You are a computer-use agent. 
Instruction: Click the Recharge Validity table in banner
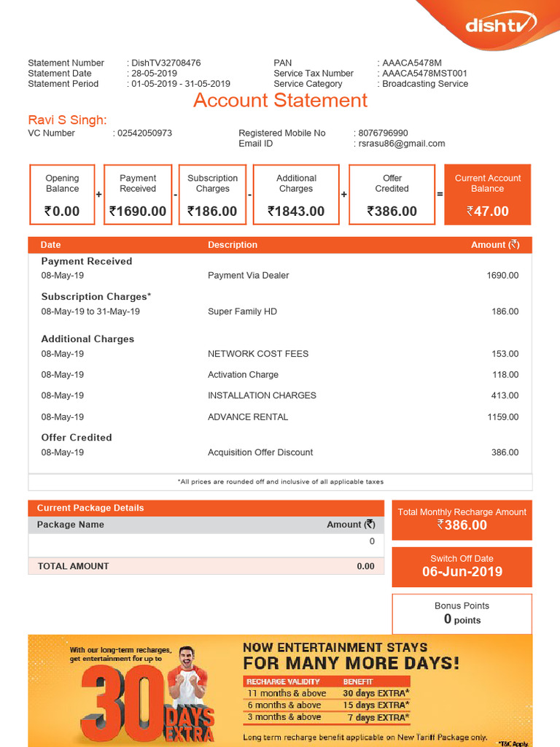(327, 700)
